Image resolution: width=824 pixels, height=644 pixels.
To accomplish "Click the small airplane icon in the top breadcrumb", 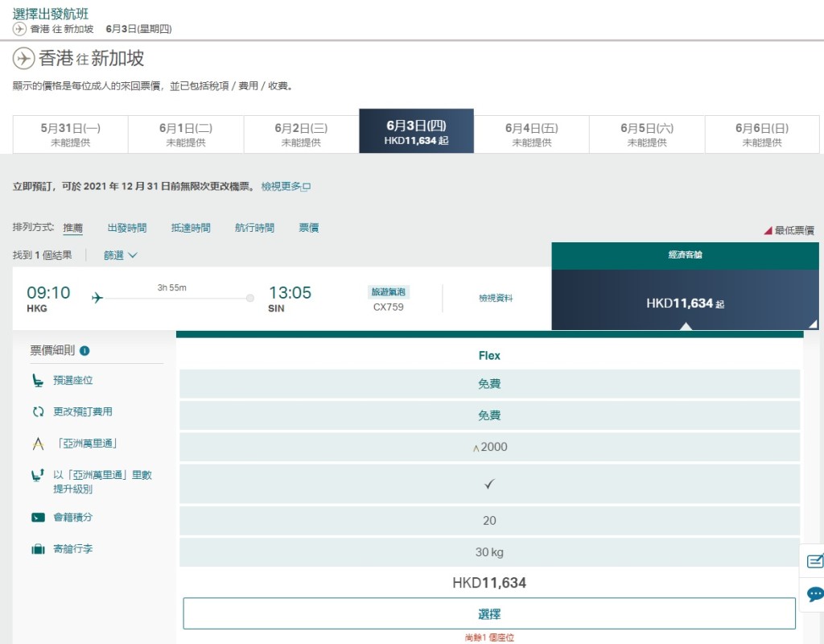I will [19, 29].
